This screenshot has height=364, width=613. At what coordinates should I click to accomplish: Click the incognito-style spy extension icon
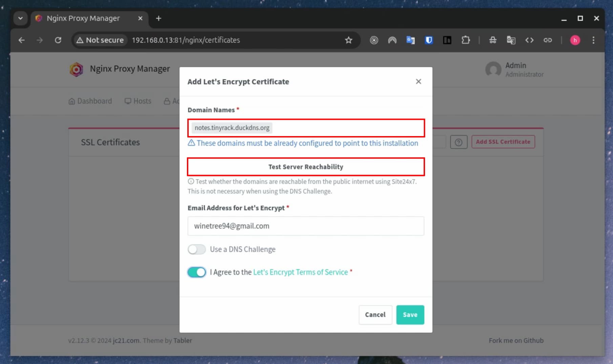pyautogui.click(x=493, y=40)
